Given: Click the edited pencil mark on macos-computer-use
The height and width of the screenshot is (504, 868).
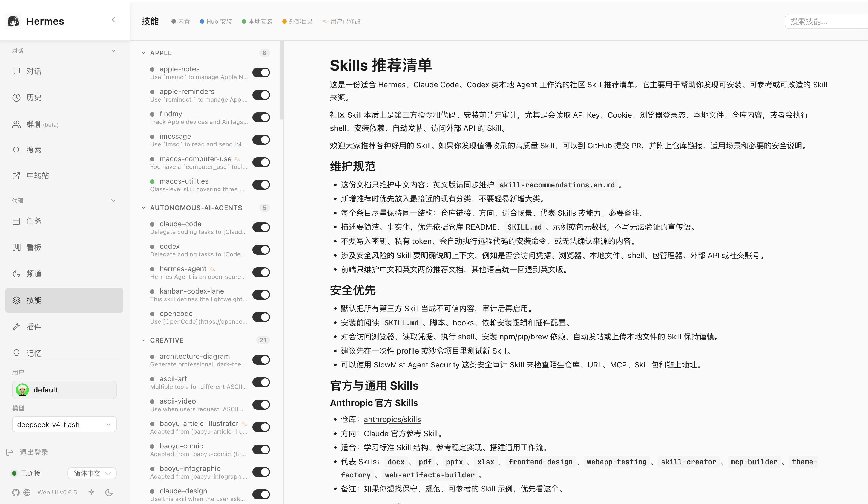Looking at the screenshot, I should point(237,159).
